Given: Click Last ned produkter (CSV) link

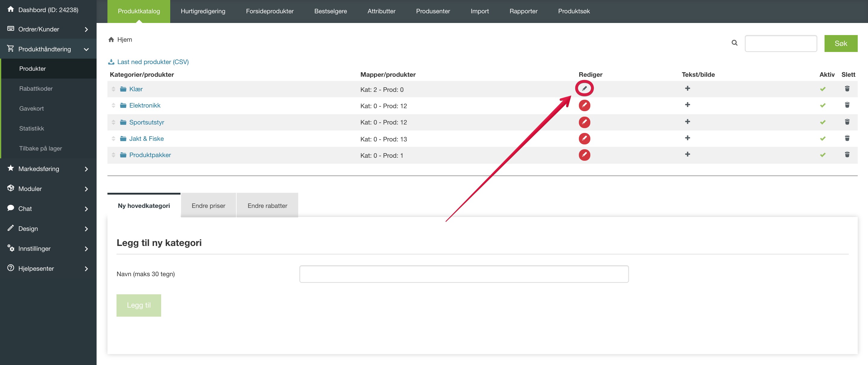Looking at the screenshot, I should [x=152, y=62].
